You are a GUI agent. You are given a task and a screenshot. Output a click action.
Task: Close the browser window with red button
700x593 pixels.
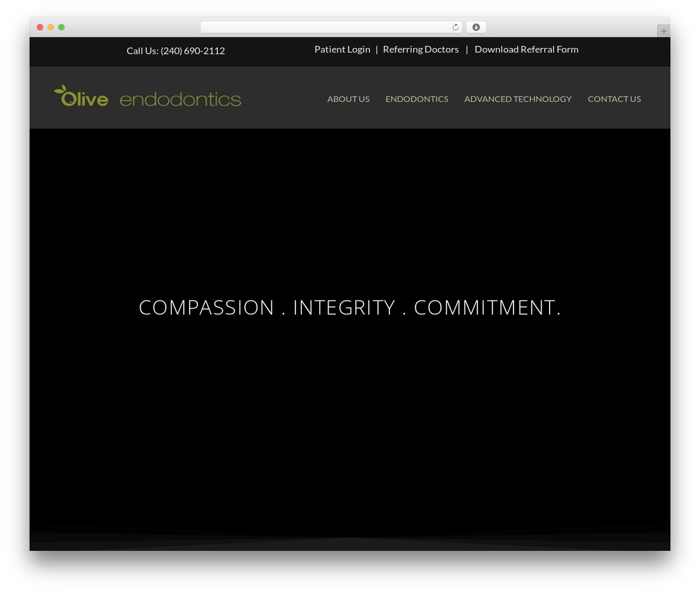coord(40,27)
